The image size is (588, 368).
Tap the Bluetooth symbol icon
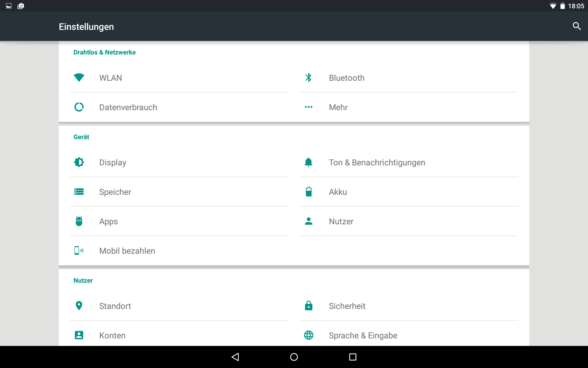coord(308,78)
